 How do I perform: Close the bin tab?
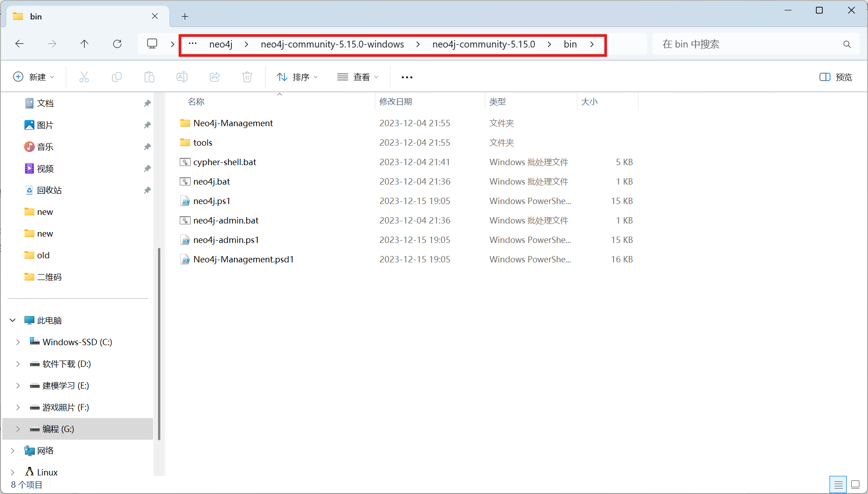pos(155,16)
